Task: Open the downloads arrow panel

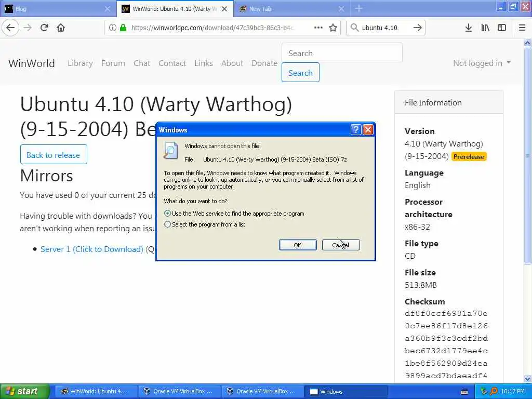Action: [469, 28]
